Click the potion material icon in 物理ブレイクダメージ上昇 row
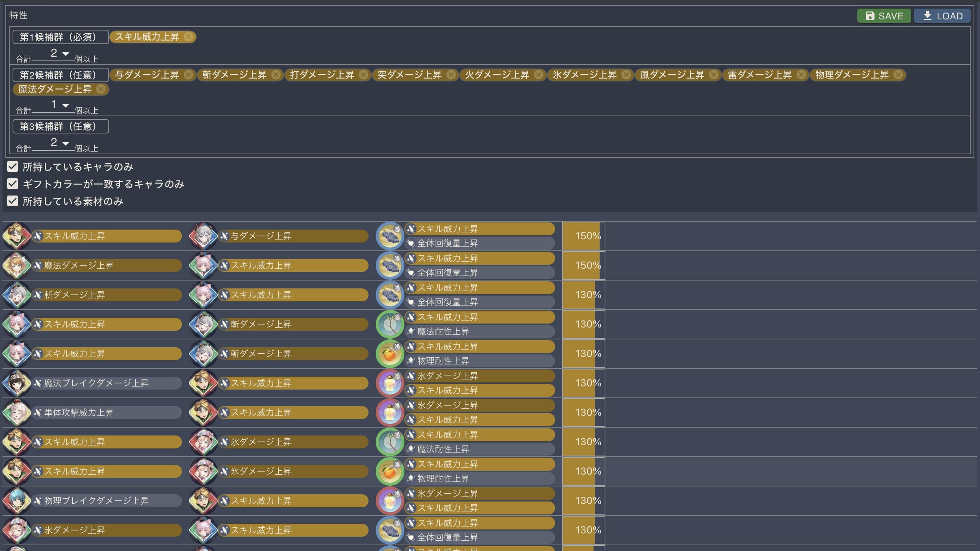 pos(390,500)
